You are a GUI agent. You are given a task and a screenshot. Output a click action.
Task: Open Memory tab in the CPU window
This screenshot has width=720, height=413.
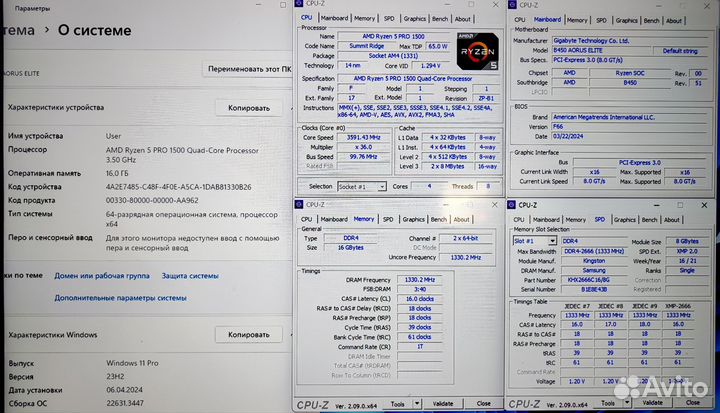point(365,18)
